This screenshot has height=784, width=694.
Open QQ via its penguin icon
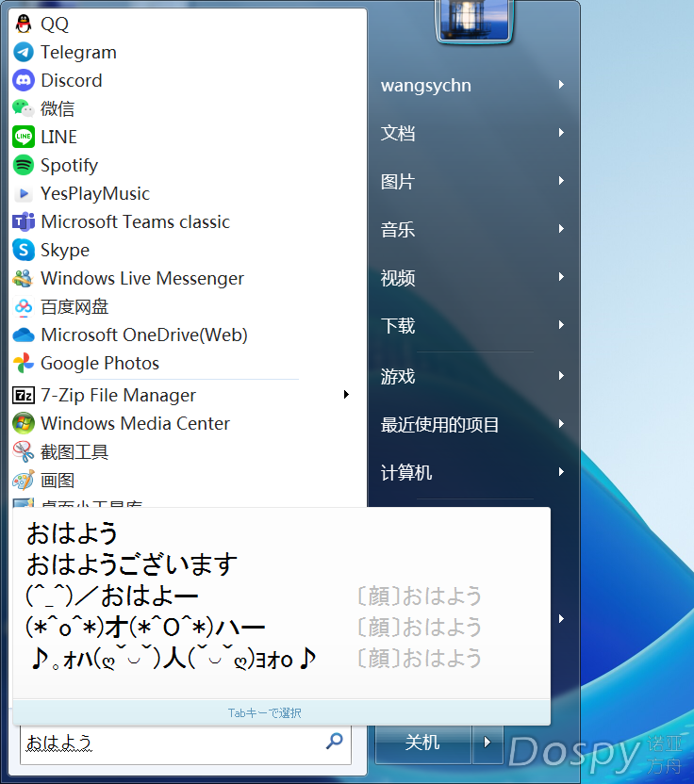(x=24, y=24)
